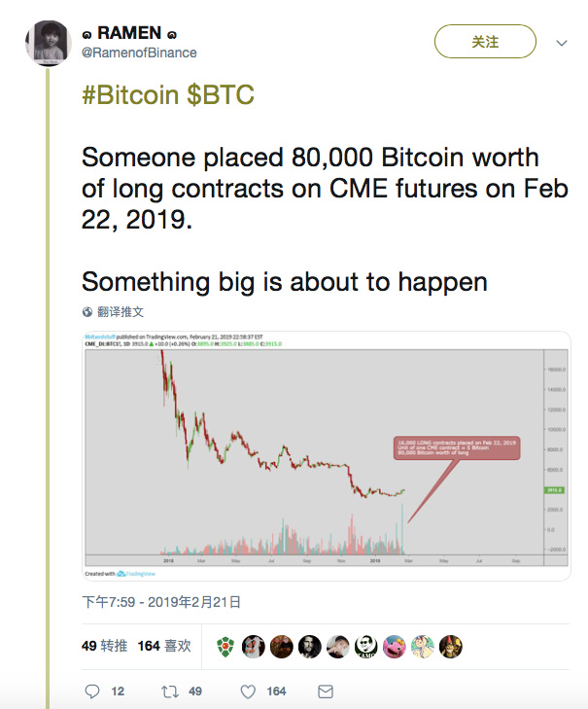Click the envelope direct message icon
The width and height of the screenshot is (588, 709).
click(326, 691)
